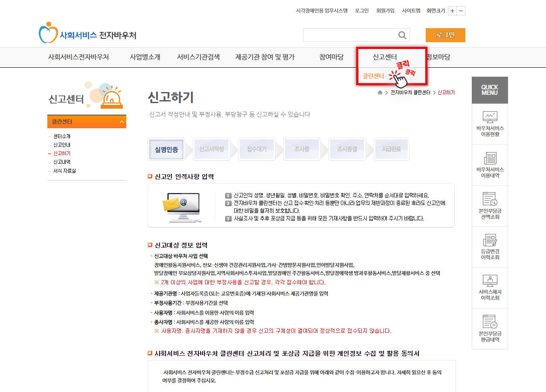546x392 pixels.
Task: Open 사업별소개 main menu
Action: 145,57
